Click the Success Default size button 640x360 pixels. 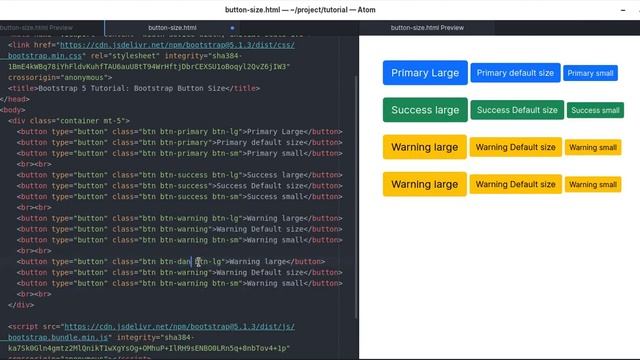point(517,110)
